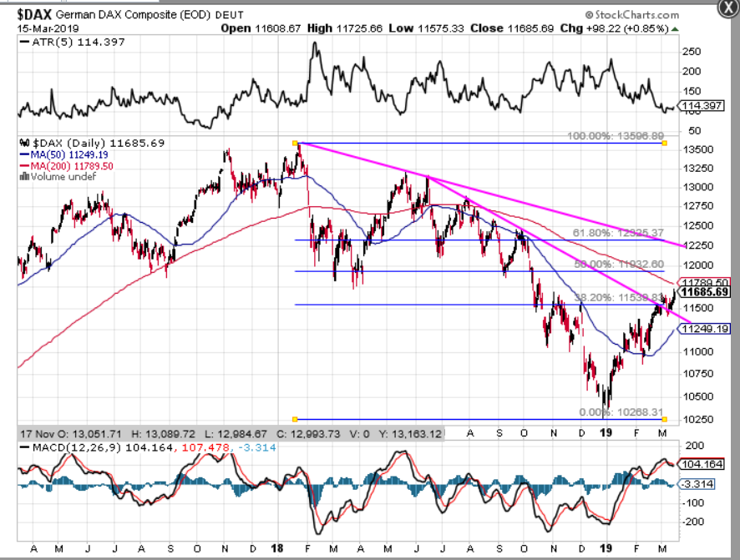This screenshot has height=560, width=740.
Task: Click the 11685.69 current price tag
Action: click(706, 292)
